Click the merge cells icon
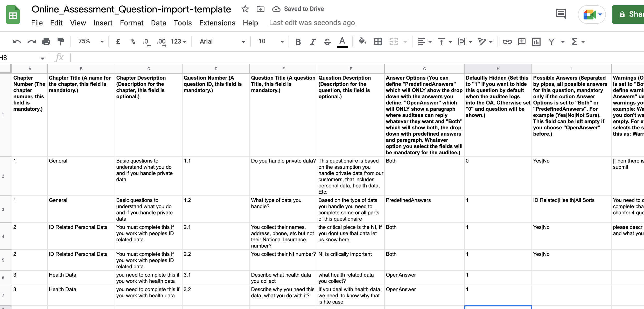644x309 pixels. click(x=394, y=41)
